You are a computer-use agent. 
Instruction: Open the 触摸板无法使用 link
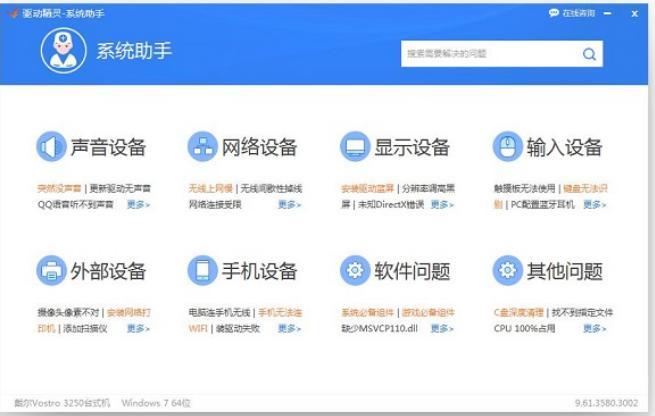point(525,189)
